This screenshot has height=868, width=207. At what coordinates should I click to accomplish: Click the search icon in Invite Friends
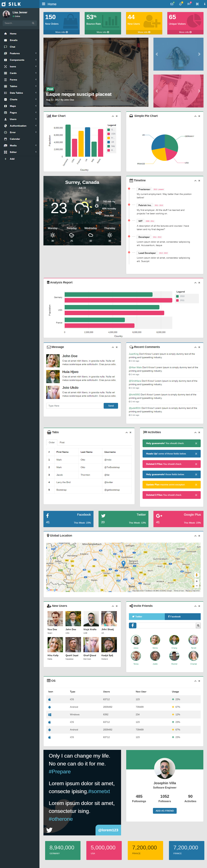[198, 625]
